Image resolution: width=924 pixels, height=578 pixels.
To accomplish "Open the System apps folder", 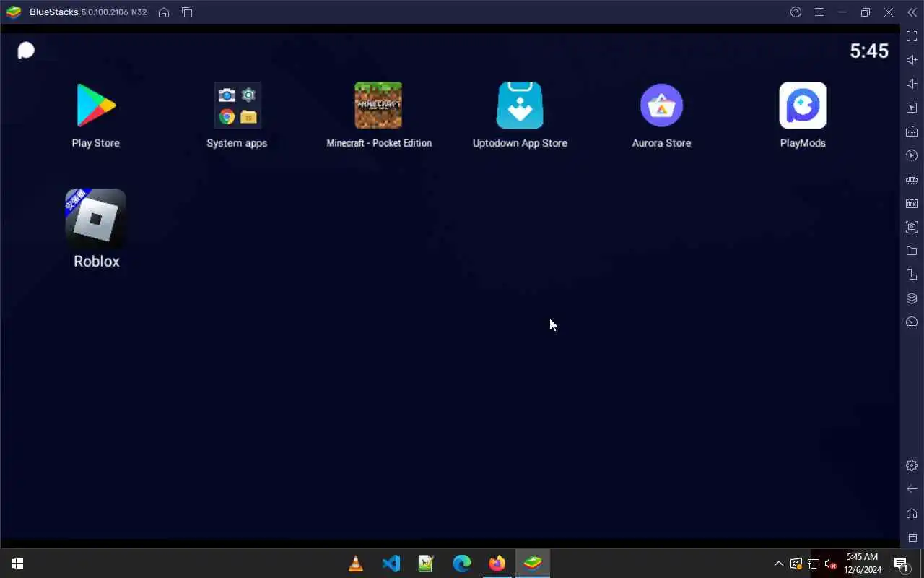I will click(x=237, y=105).
